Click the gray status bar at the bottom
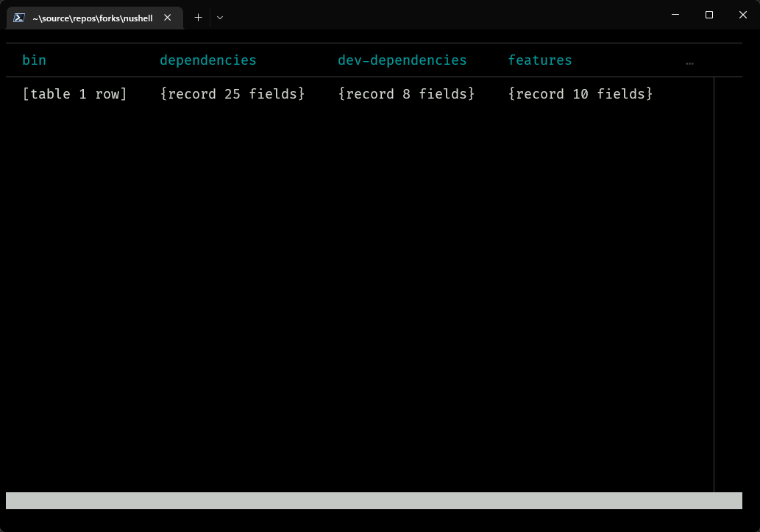The width and height of the screenshot is (760, 532). coord(374,500)
